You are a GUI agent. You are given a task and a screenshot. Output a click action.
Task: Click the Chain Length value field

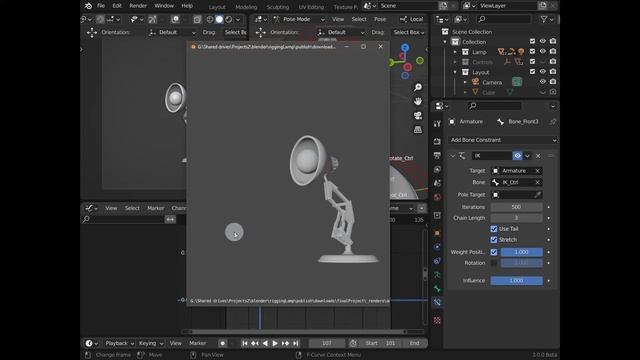(516, 218)
